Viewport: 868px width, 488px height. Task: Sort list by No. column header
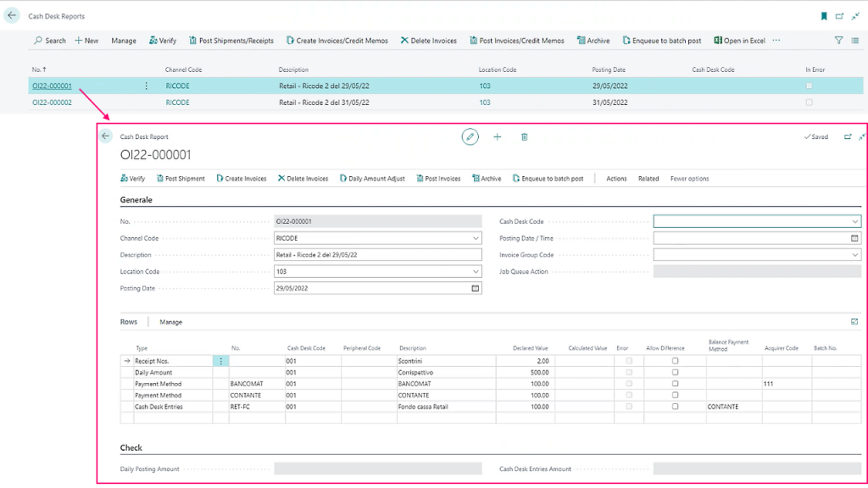pyautogui.click(x=39, y=69)
